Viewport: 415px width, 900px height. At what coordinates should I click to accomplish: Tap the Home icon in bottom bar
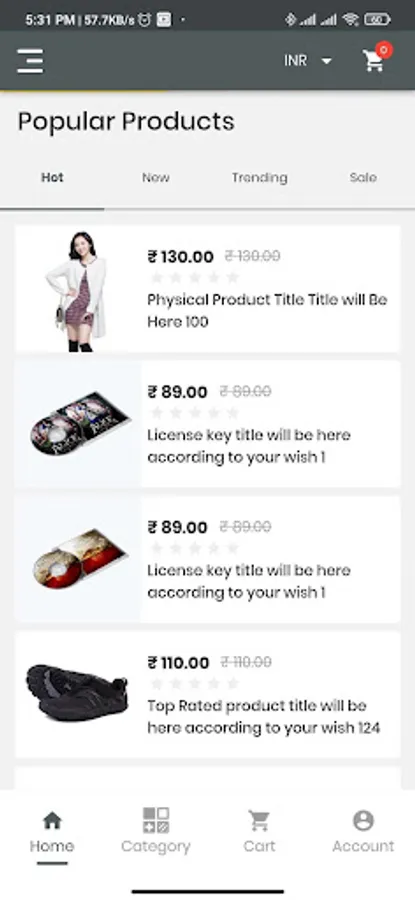pos(52,821)
